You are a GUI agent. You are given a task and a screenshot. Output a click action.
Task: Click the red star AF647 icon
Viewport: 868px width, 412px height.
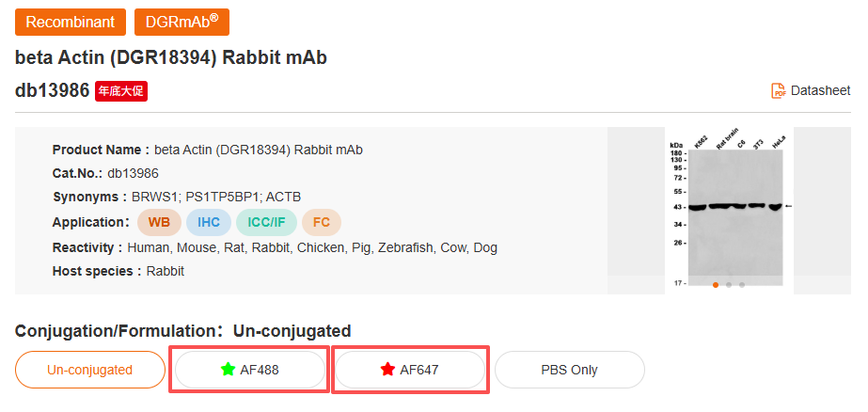tap(387, 370)
